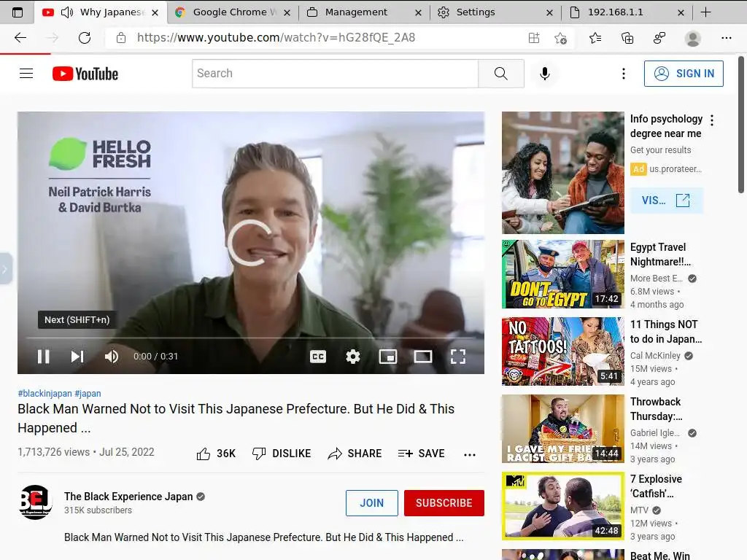
Task: Click the SIGN IN button
Action: click(684, 74)
